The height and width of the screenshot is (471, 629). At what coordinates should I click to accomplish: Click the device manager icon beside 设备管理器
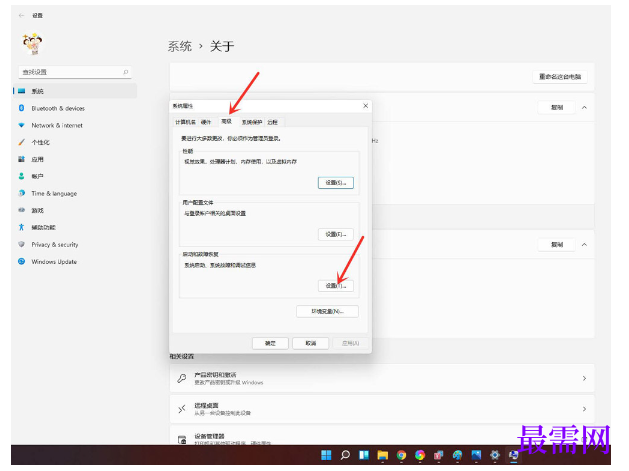coord(182,440)
